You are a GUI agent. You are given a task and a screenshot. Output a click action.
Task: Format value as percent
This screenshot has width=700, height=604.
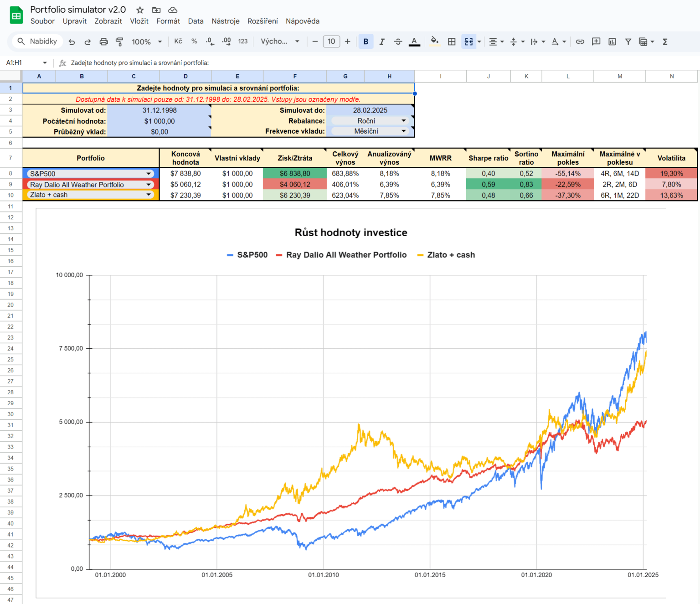coord(194,41)
